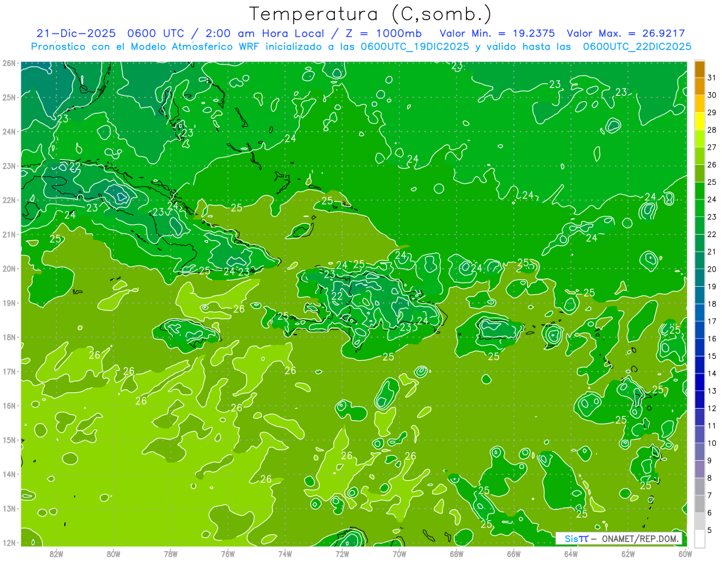728x562 pixels.
Task: Click the 62W longitude axis label
Action: click(628, 554)
